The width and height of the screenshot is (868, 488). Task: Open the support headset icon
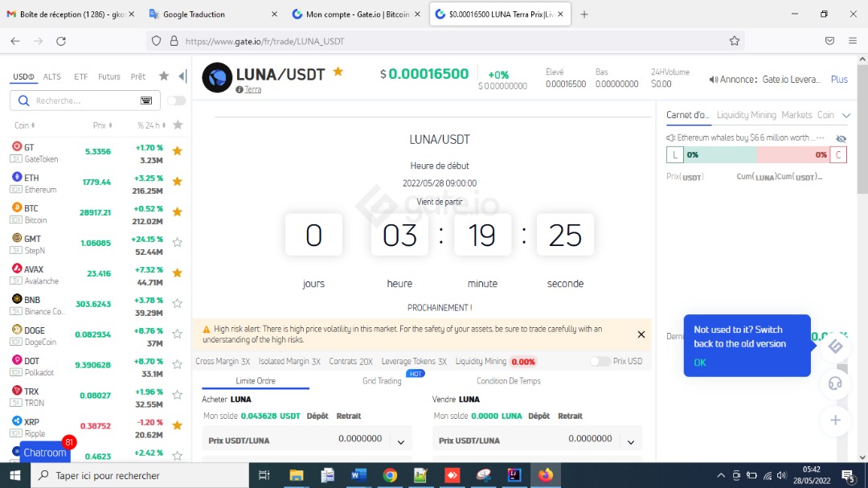[x=835, y=383]
